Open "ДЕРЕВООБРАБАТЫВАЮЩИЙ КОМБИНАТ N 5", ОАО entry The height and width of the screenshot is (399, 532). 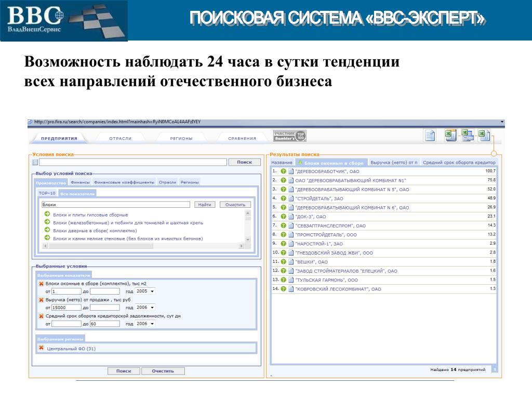pyautogui.click(x=352, y=189)
